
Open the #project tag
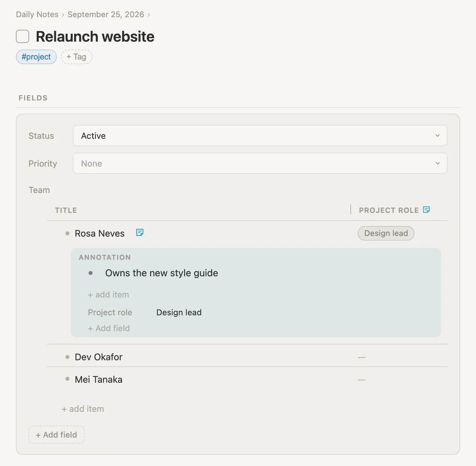coord(36,57)
